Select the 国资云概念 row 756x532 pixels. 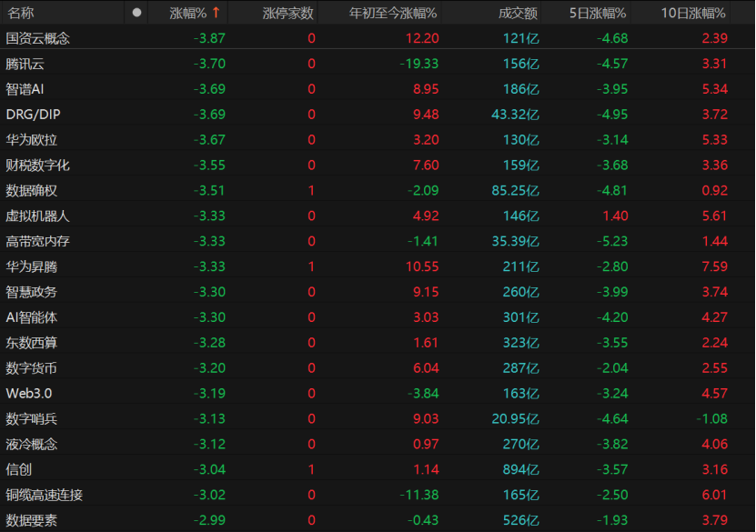[x=37, y=38]
